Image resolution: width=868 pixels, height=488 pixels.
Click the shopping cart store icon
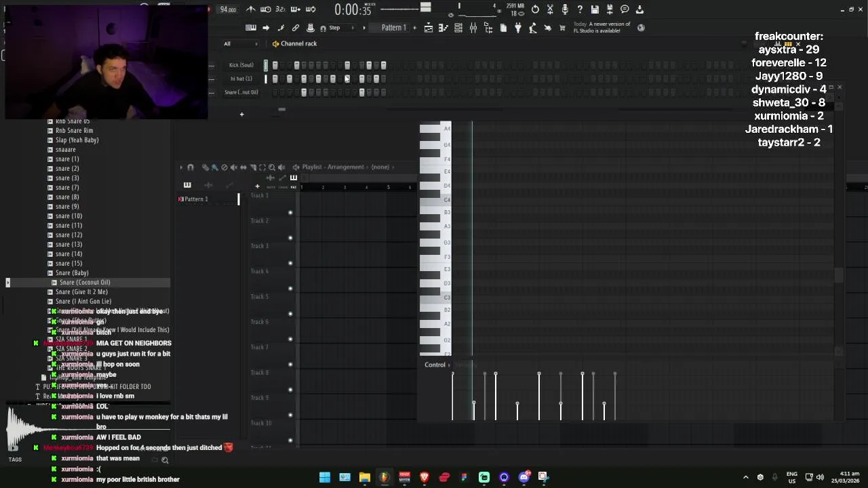[562, 28]
